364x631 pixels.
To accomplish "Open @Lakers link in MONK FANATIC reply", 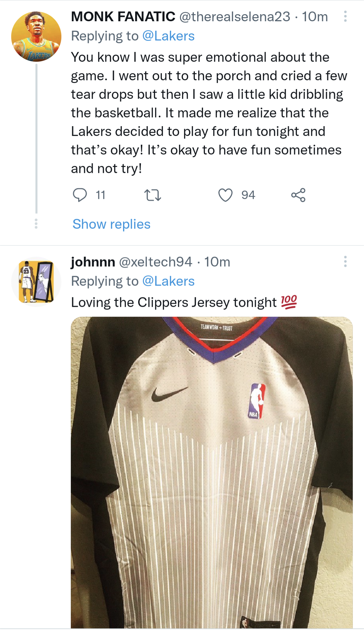I will (168, 36).
